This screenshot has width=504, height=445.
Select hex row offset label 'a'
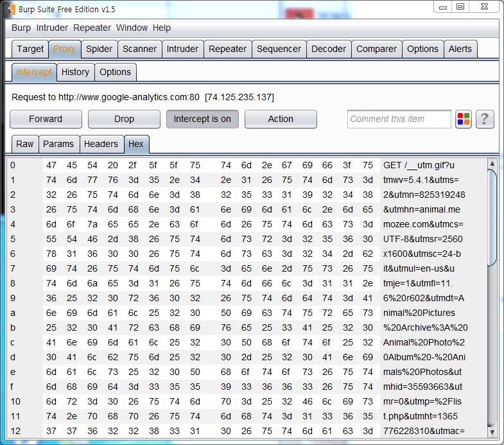(x=13, y=313)
